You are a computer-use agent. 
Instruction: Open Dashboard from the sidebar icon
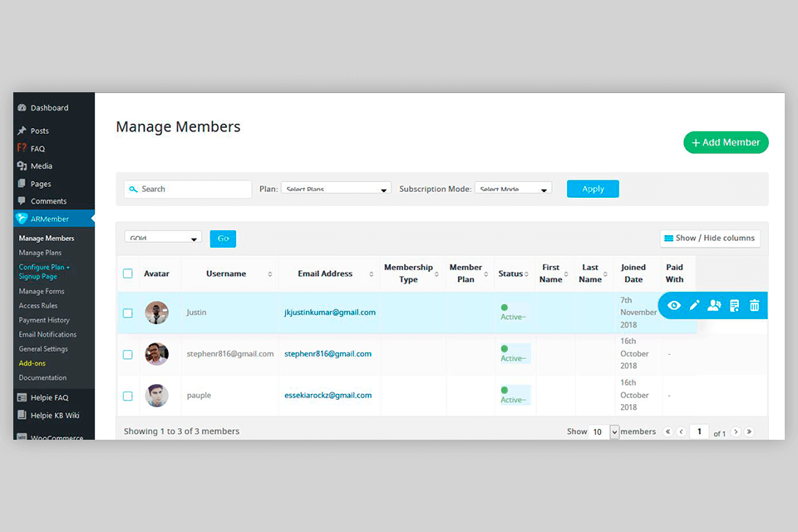coord(22,108)
